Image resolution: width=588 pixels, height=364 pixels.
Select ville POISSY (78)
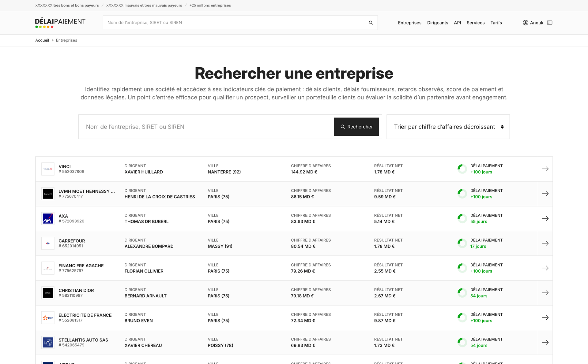(221, 345)
